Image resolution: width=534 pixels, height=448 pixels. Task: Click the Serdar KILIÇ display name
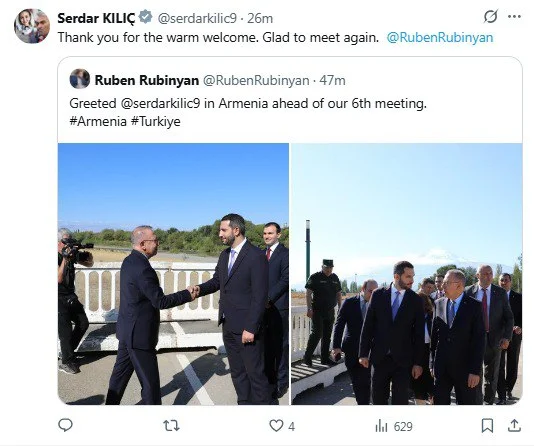pos(96,18)
